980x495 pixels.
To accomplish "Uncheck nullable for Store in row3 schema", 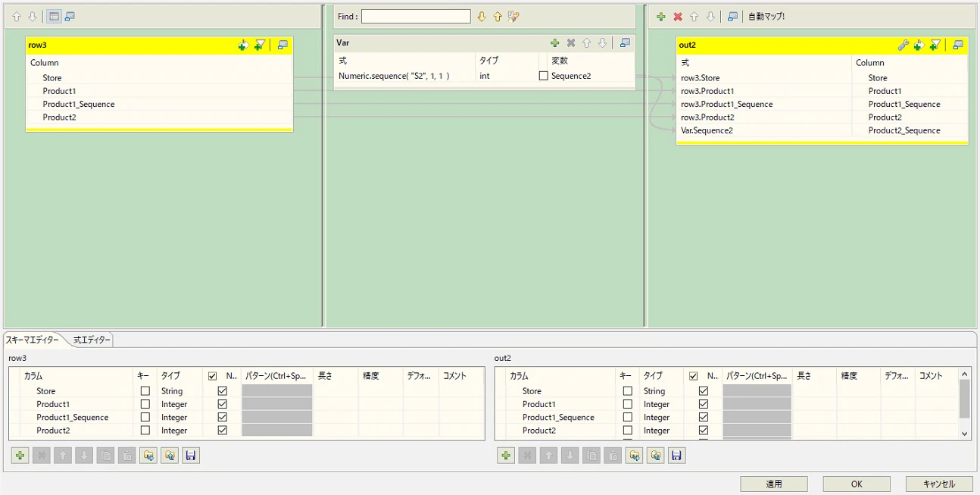I will tap(222, 391).
